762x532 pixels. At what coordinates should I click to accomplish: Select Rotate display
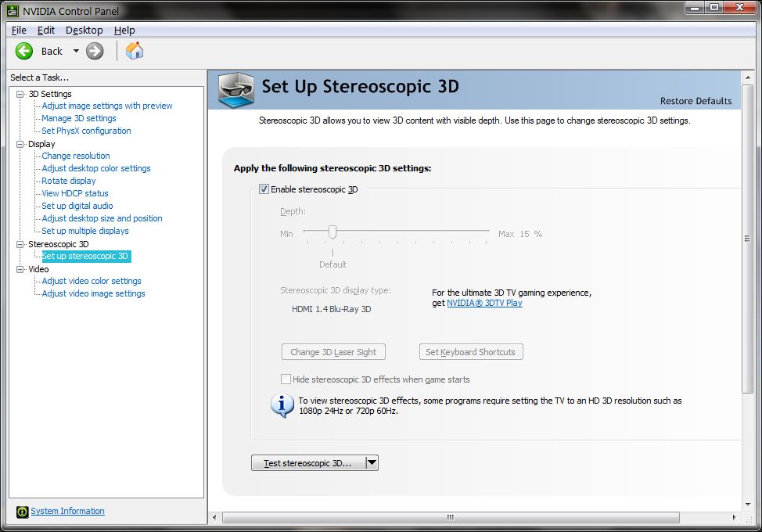(x=69, y=182)
